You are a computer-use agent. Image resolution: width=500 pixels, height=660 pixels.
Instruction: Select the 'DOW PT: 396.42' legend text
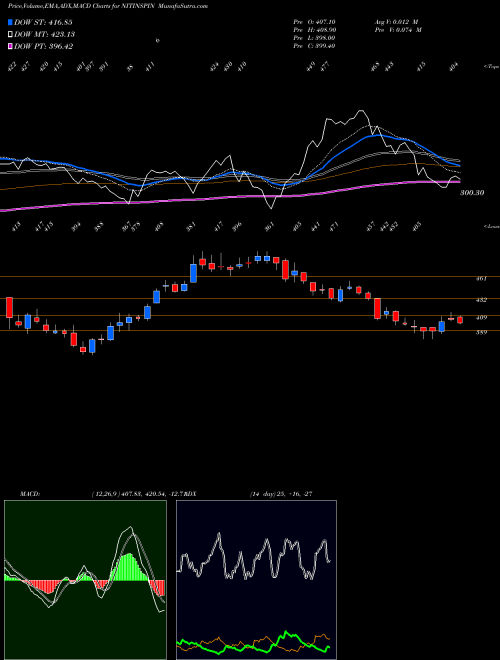click(44, 46)
